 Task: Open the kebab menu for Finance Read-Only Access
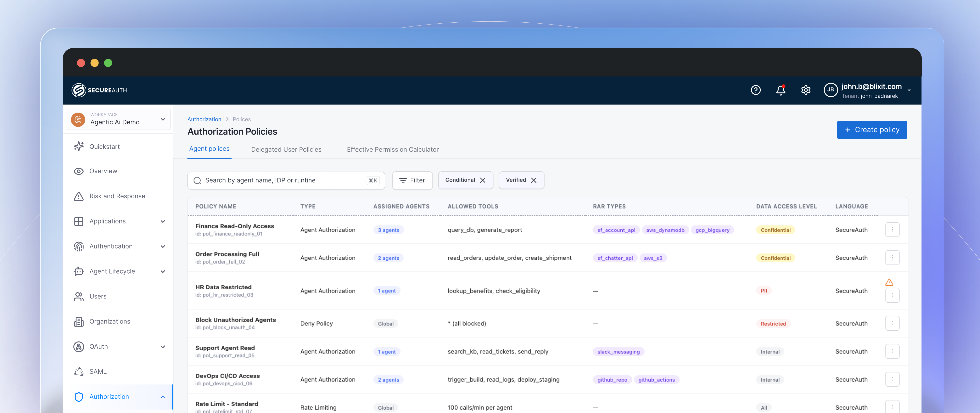(x=893, y=230)
